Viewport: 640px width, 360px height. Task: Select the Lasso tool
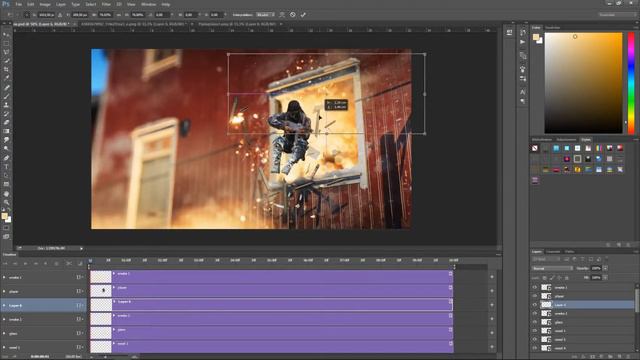(x=6, y=52)
